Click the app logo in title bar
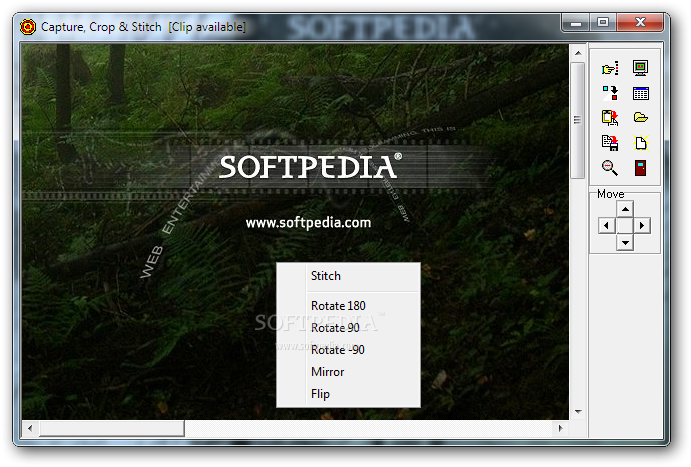The image size is (691, 467). (27, 27)
